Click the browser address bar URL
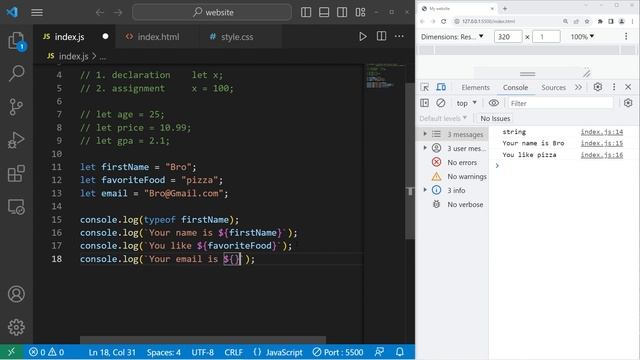640x360 pixels. click(488, 21)
